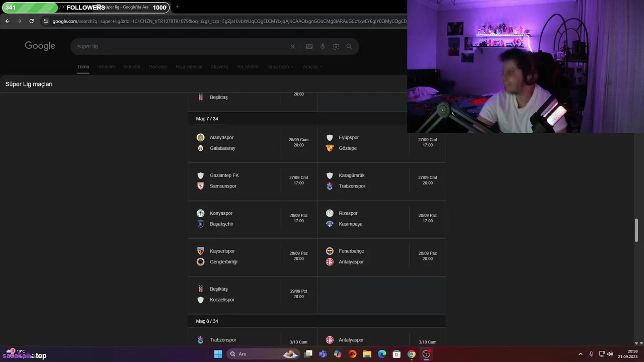Image resolution: width=644 pixels, height=362 pixels.
Task: Open the EA app from the taskbar
Action: click(x=352, y=354)
